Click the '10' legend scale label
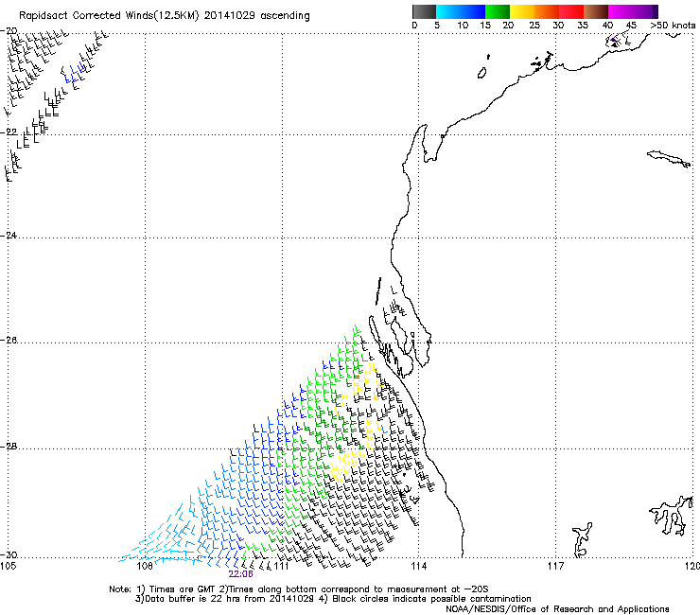The width and height of the screenshot is (700, 615). (463, 26)
